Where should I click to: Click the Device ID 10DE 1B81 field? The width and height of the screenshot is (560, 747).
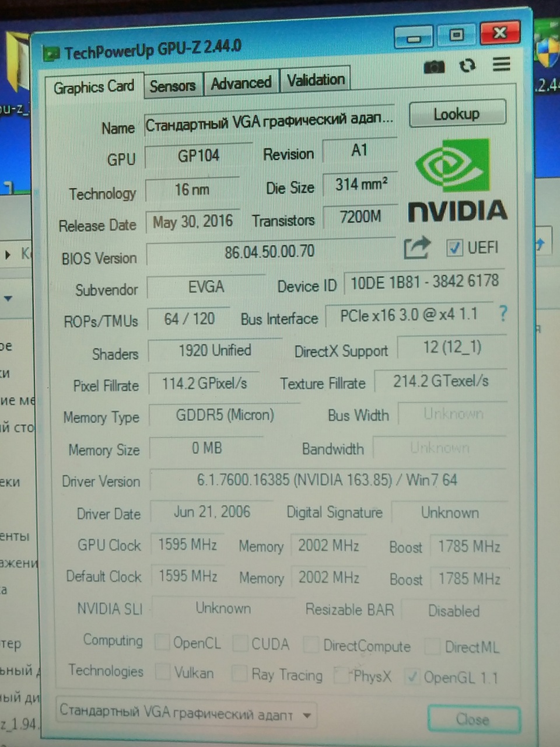pyautogui.click(x=424, y=282)
